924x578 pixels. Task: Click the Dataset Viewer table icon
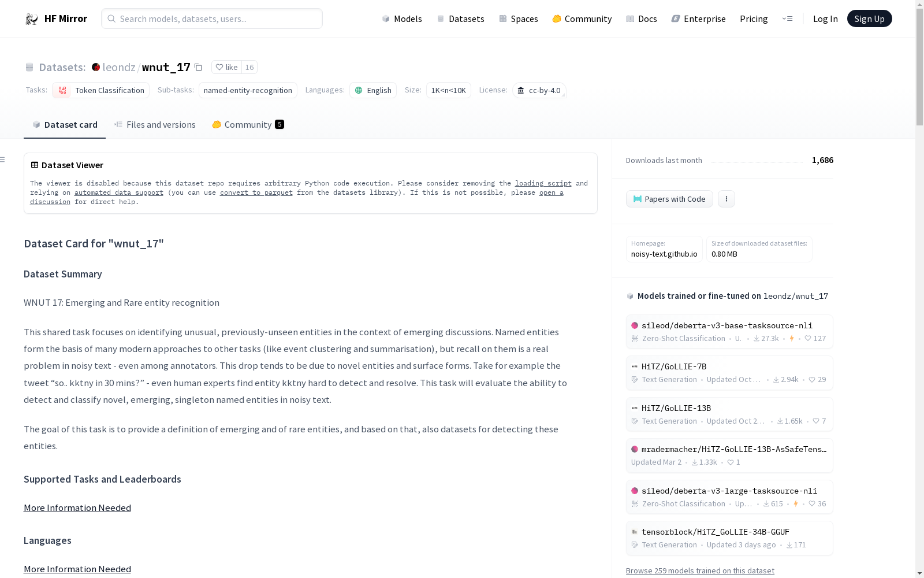pyautogui.click(x=35, y=165)
